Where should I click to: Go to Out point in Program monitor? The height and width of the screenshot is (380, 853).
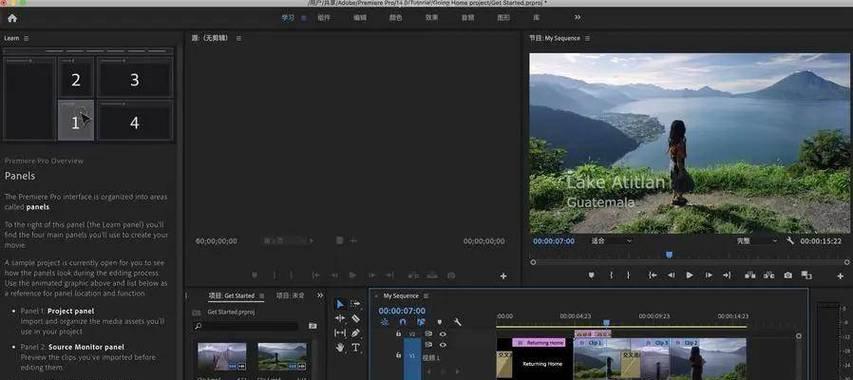727,276
